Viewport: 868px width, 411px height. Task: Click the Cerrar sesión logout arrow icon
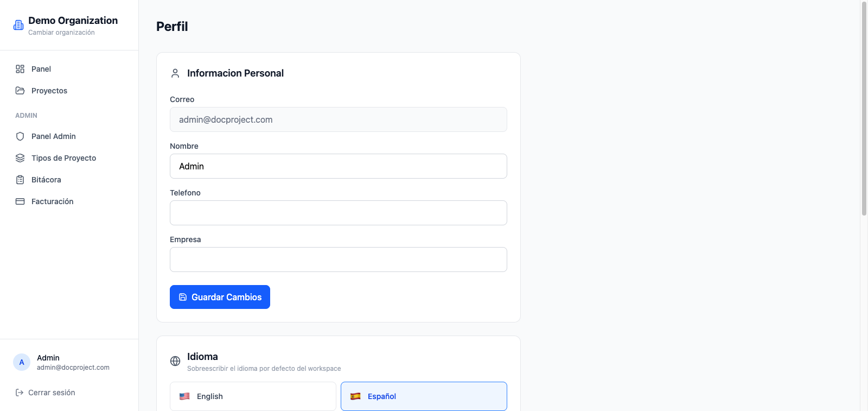(20, 393)
